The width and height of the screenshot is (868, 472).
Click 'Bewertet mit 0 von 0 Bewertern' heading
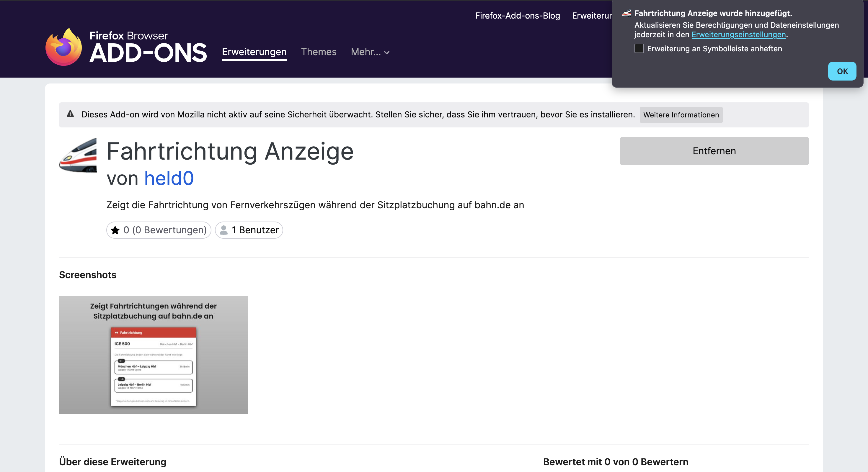click(615, 462)
